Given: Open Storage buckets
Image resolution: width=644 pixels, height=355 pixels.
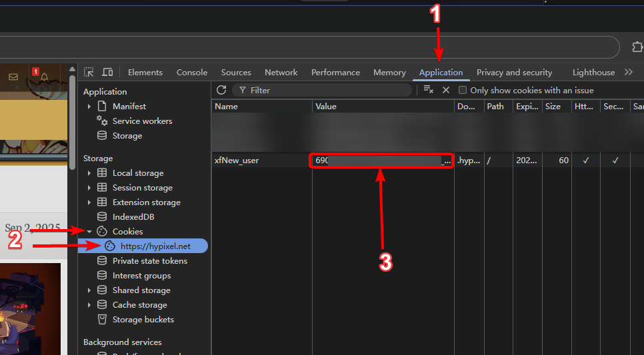Looking at the screenshot, I should point(143,319).
